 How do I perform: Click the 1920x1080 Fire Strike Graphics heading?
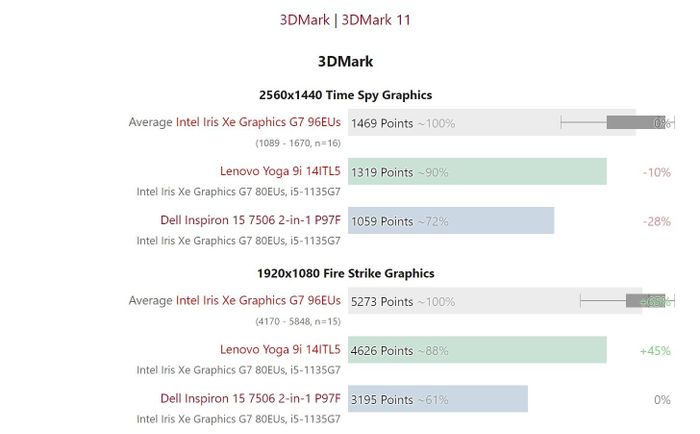345,273
